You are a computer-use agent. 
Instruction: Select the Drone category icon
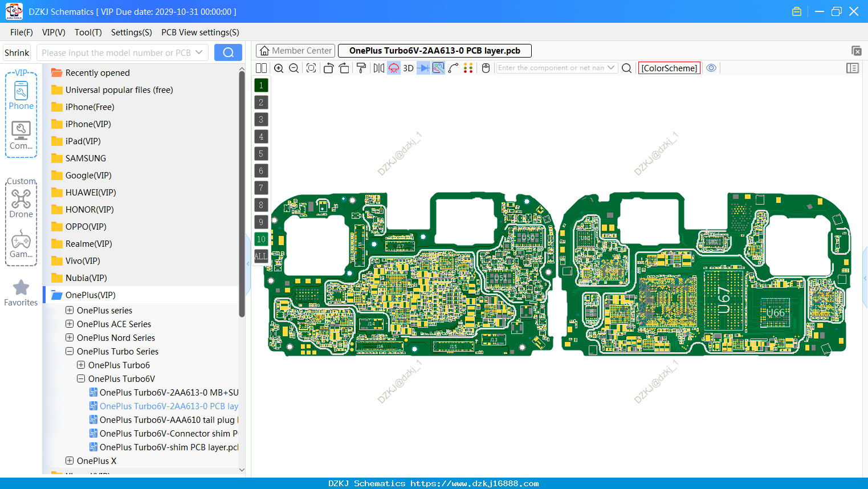(x=21, y=203)
